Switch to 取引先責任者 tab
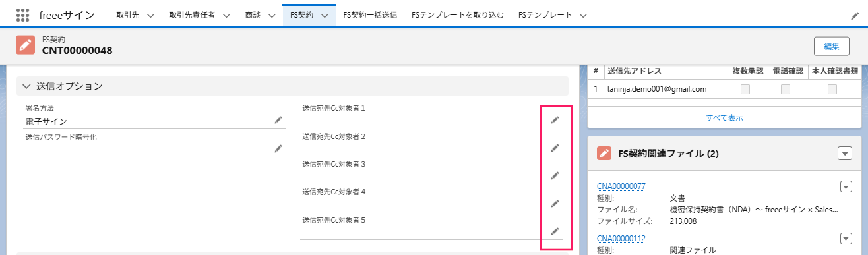This screenshot has width=868, height=255. point(192,14)
